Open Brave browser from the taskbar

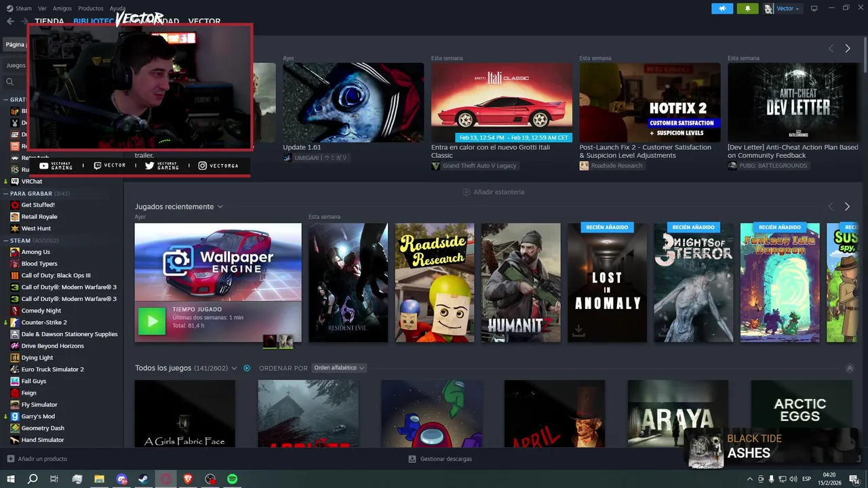tap(188, 479)
